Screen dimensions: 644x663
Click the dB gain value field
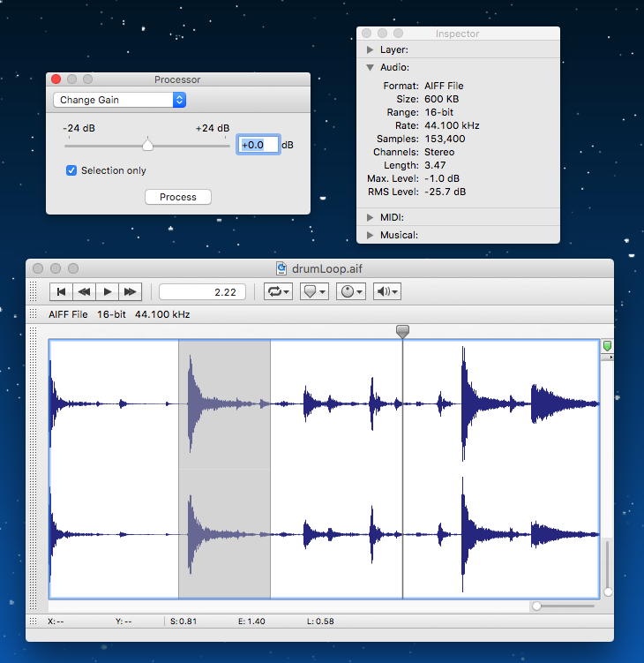click(258, 145)
